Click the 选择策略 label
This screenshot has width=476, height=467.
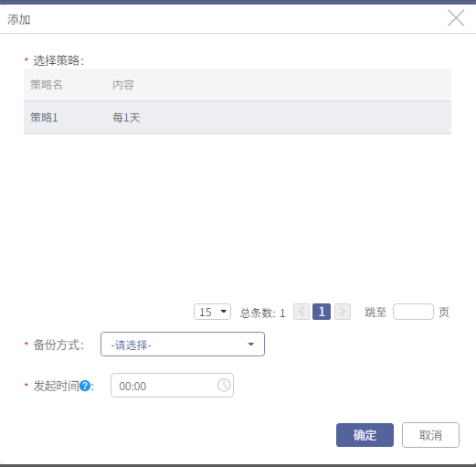pyautogui.click(x=58, y=60)
